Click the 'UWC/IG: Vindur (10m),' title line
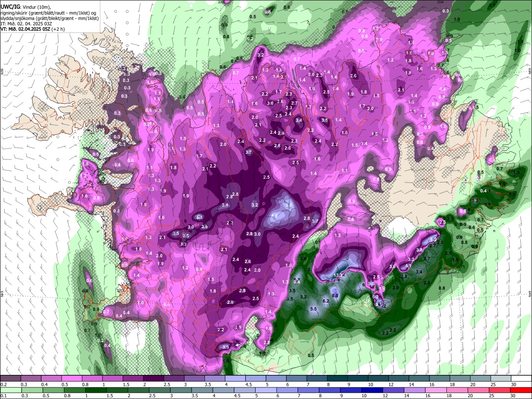Screen dimensions: 532x399 (x=26, y=7)
